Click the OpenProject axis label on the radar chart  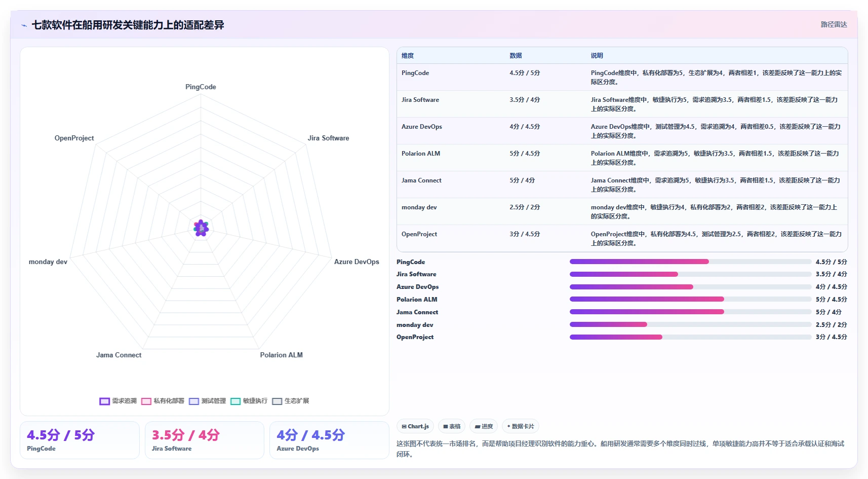(74, 138)
